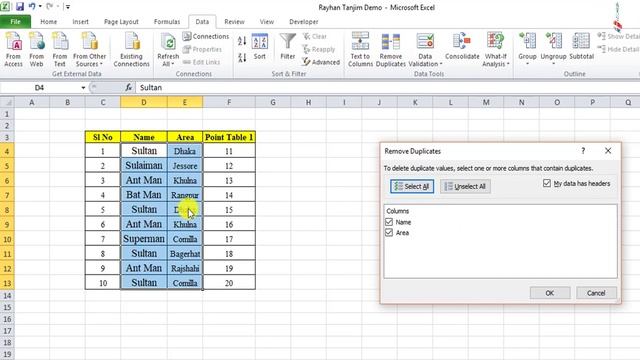This screenshot has height=360, width=640.
Task: Click the Consolidate tool
Action: (462, 46)
